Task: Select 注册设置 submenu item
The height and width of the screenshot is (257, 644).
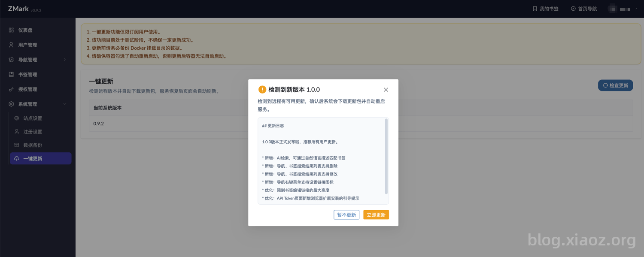Action: click(40, 132)
